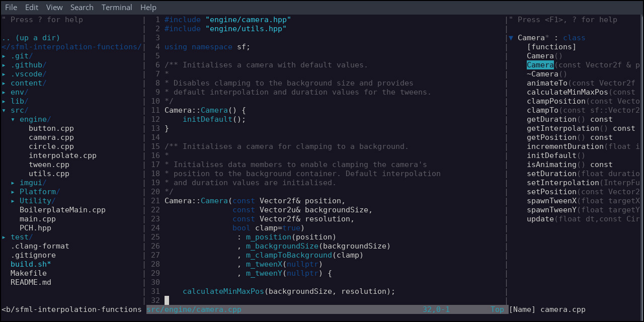Expand the lib/ folder arrow
This screenshot has height=322, width=644.
coord(4,101)
